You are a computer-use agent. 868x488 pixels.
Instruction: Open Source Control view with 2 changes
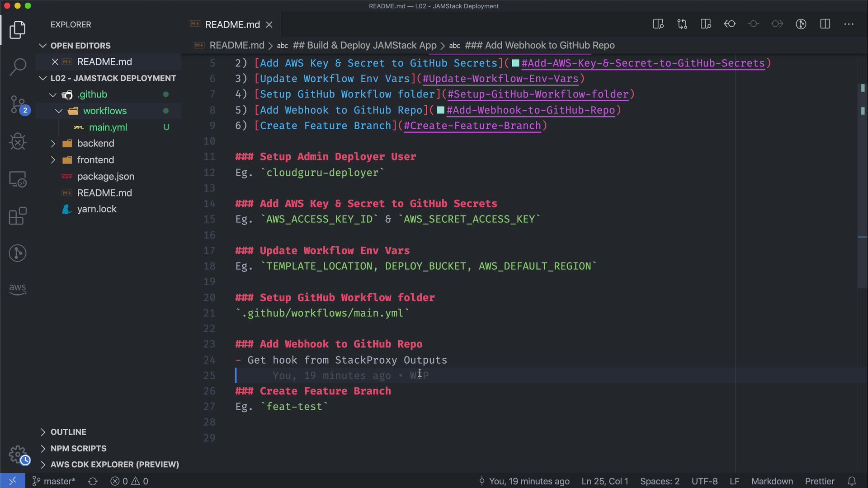18,104
